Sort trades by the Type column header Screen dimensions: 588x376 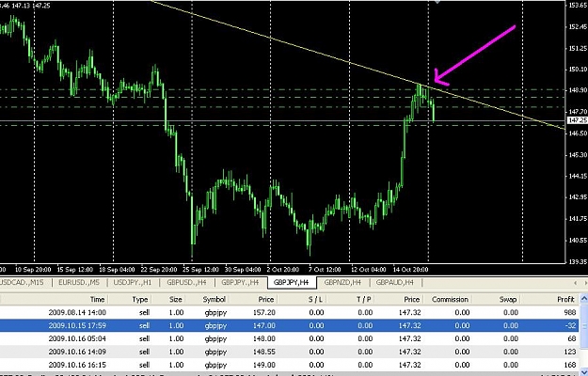(x=130, y=299)
